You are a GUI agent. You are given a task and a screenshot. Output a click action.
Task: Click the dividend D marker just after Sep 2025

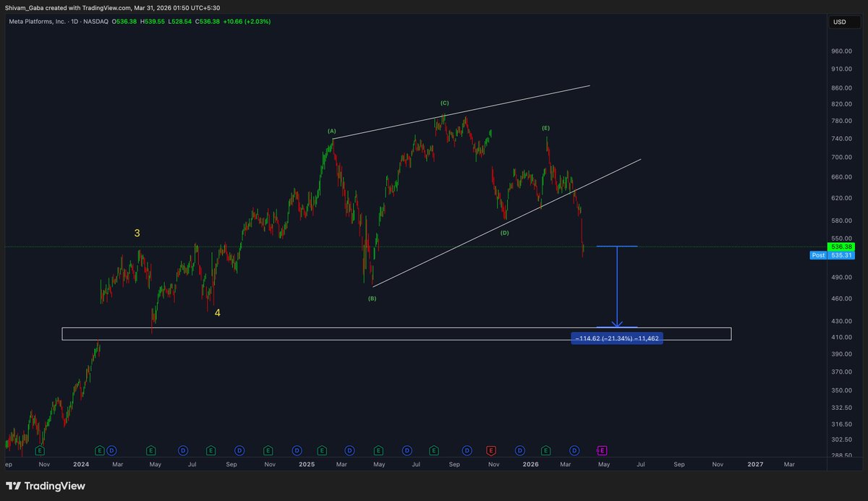point(467,450)
